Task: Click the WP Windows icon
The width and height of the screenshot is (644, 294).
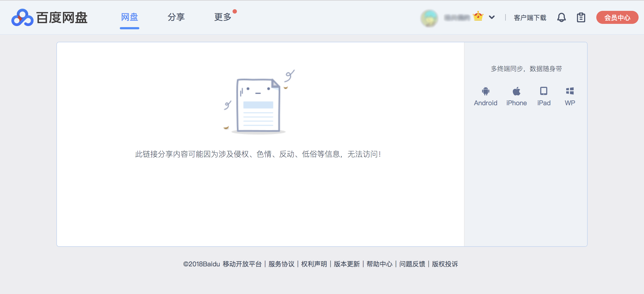Action: [x=570, y=91]
